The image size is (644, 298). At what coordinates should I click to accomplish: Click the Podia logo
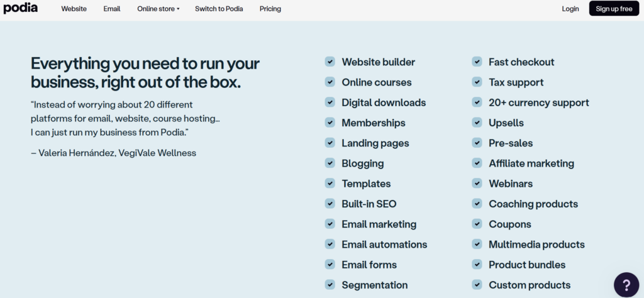pyautogui.click(x=21, y=9)
